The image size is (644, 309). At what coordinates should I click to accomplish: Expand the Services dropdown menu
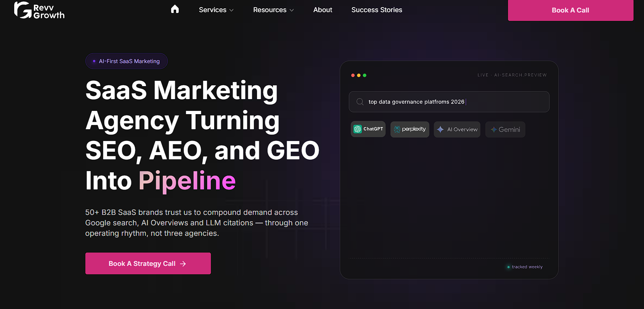216,10
